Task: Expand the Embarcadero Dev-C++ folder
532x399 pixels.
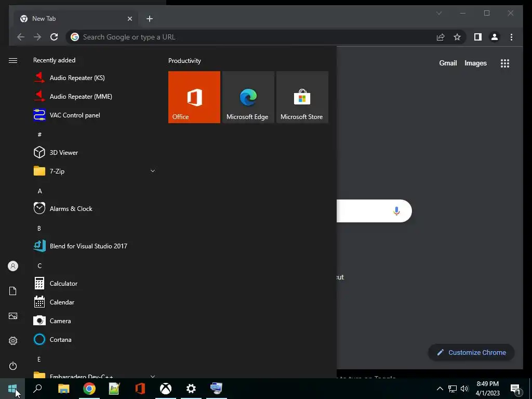Action: (153, 376)
